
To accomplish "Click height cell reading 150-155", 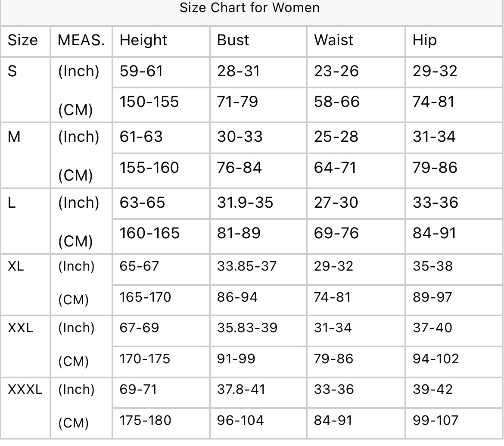I will click(149, 102).
